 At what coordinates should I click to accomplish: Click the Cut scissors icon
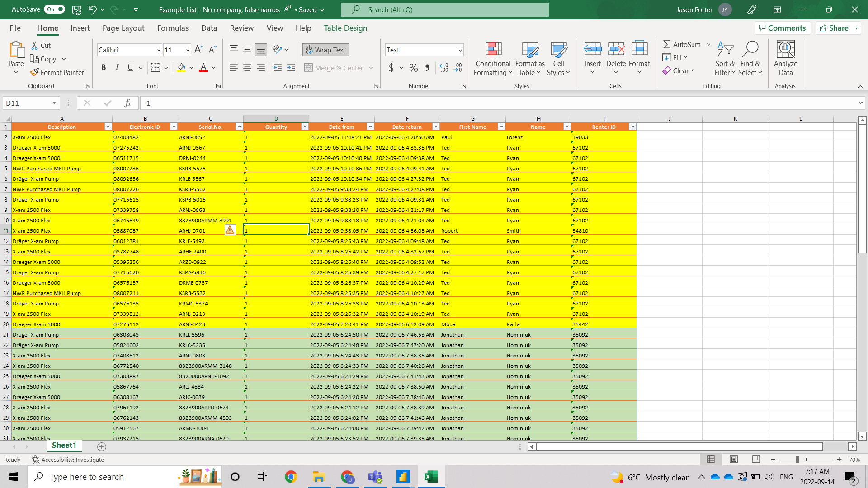(35, 45)
